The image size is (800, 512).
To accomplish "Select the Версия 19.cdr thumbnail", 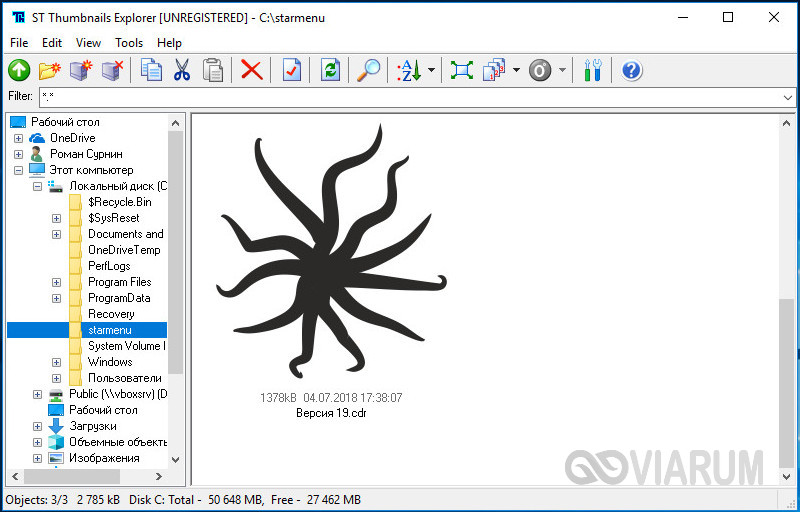I will (x=331, y=250).
